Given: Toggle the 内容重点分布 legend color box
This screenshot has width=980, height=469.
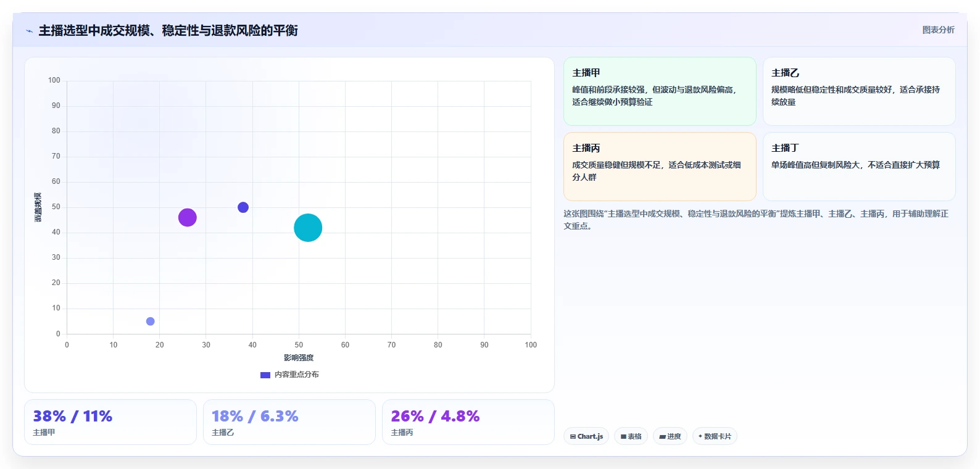Looking at the screenshot, I should click(x=265, y=375).
